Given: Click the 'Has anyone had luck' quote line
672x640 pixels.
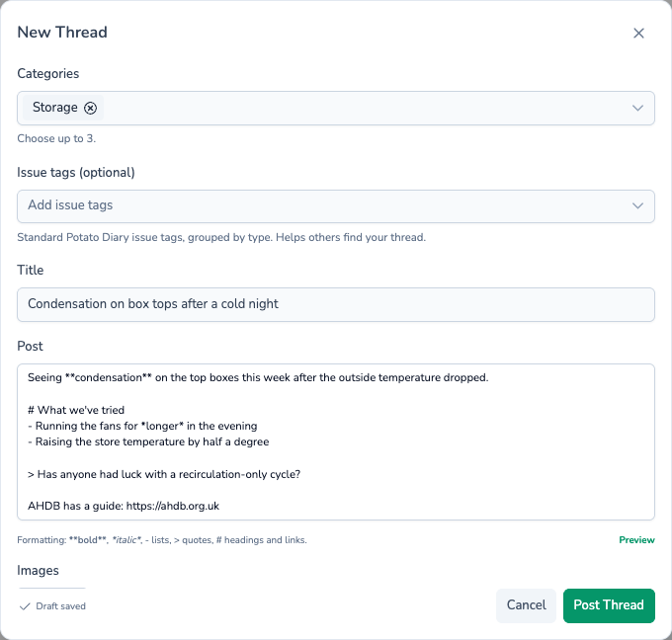Looking at the screenshot, I should 164,474.
